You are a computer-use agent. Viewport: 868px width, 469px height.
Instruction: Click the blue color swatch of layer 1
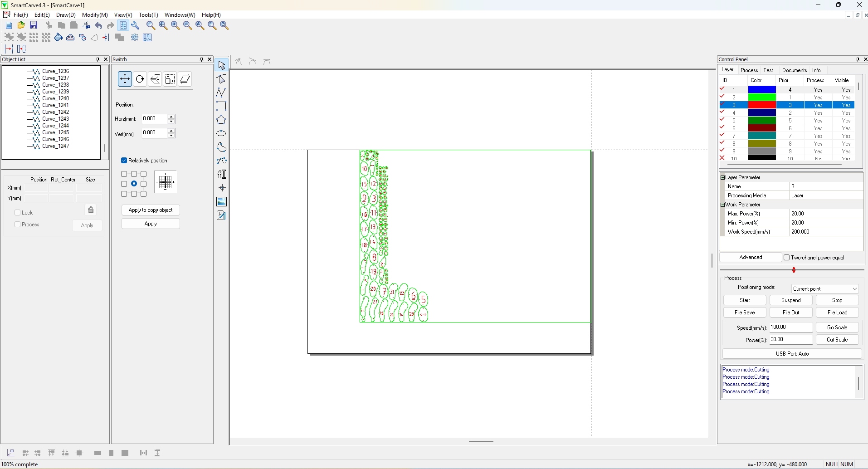tap(761, 90)
